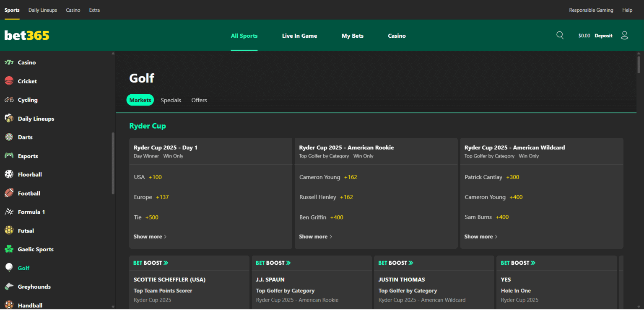
Task: Click the search magnifier icon
Action: [x=560, y=35]
